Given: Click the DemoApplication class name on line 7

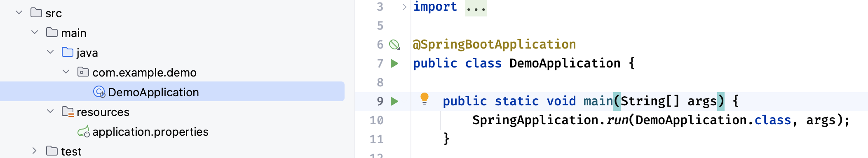Looking at the screenshot, I should pos(565,63).
